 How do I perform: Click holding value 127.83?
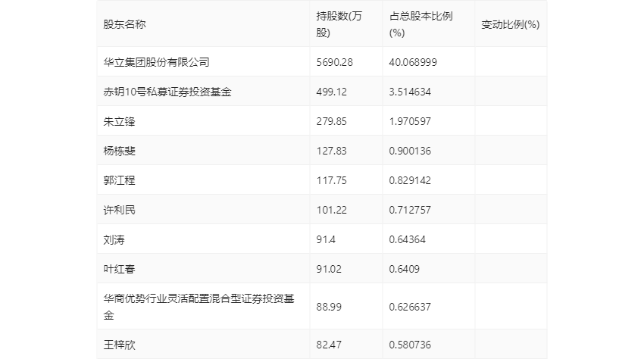tap(331, 151)
